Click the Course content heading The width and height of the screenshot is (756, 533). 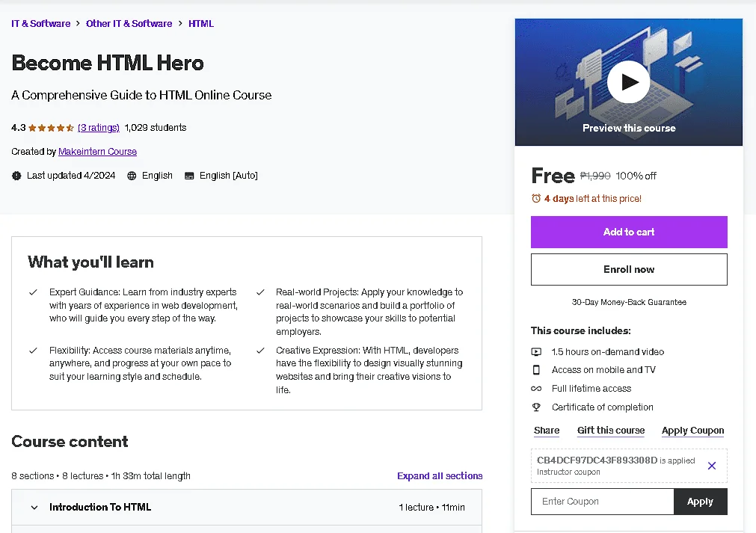click(x=70, y=442)
